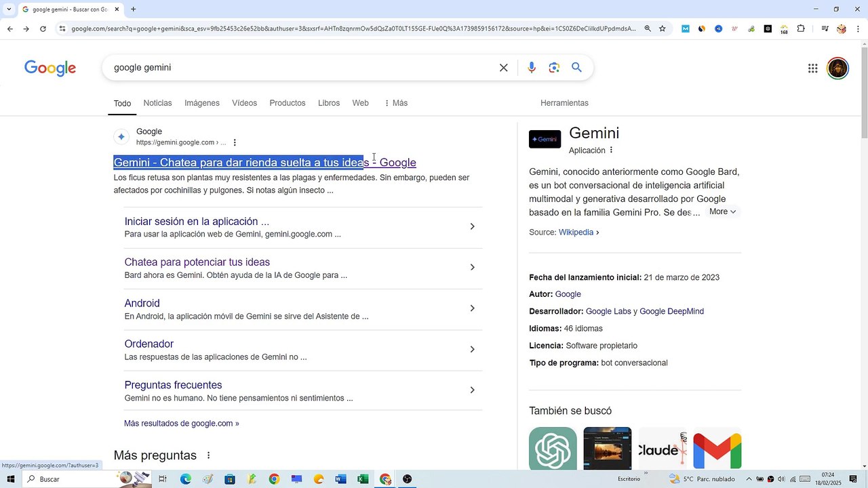Switch to the Imágenes tab
The image size is (868, 488).
[x=202, y=103]
